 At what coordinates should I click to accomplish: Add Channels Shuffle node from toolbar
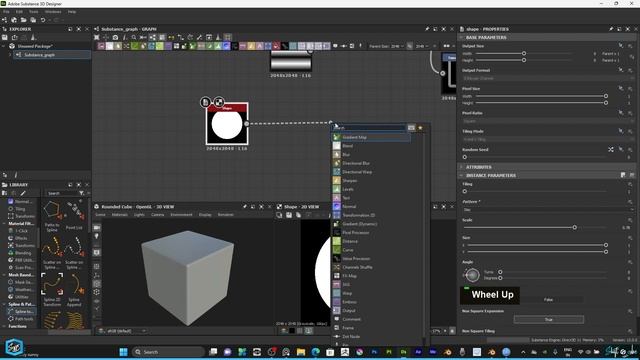127,46
